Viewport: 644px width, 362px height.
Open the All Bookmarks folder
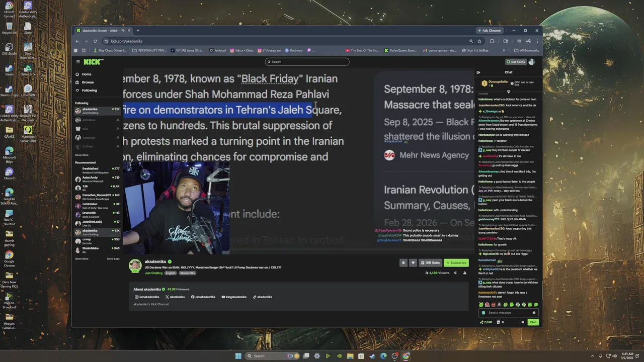click(x=526, y=50)
